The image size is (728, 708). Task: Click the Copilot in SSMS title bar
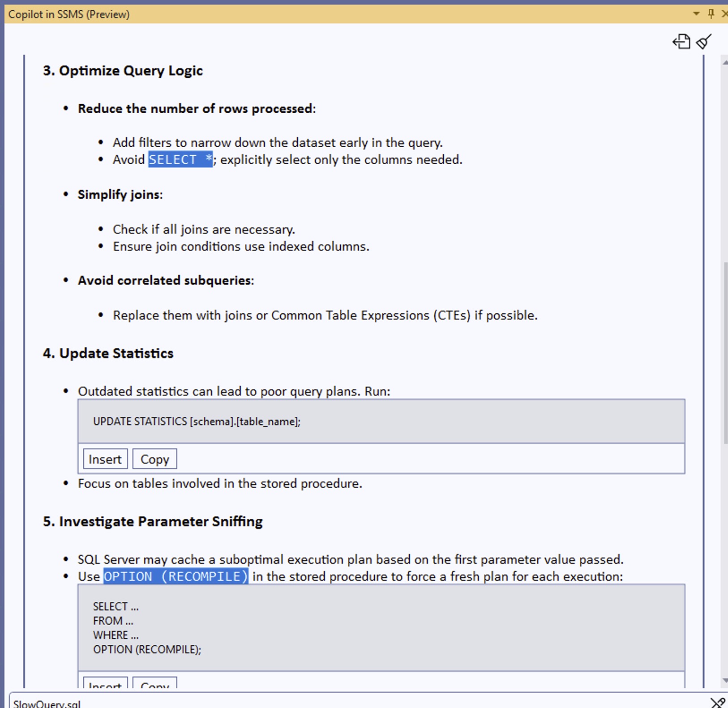point(69,14)
